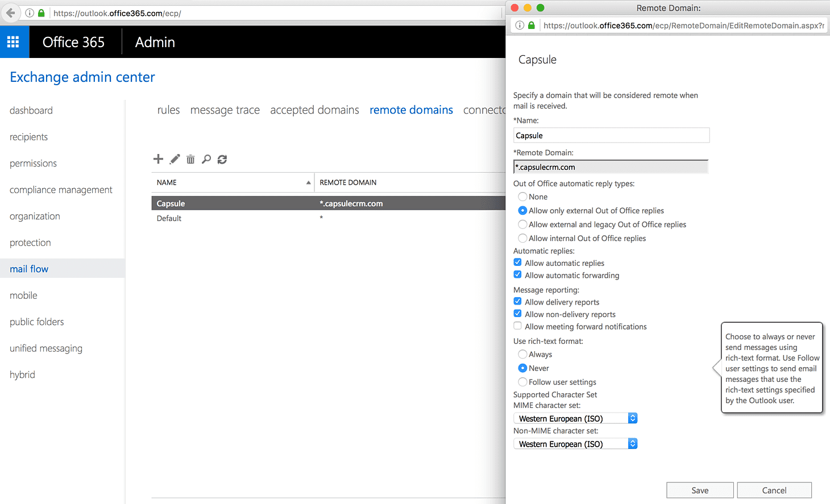Select Allow external and legacy Out of Office replies

coord(522,224)
